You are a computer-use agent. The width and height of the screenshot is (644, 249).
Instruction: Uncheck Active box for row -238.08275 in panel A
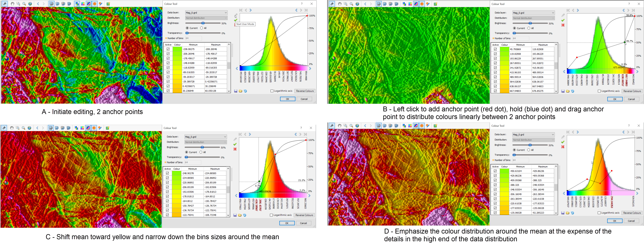pos(168,49)
